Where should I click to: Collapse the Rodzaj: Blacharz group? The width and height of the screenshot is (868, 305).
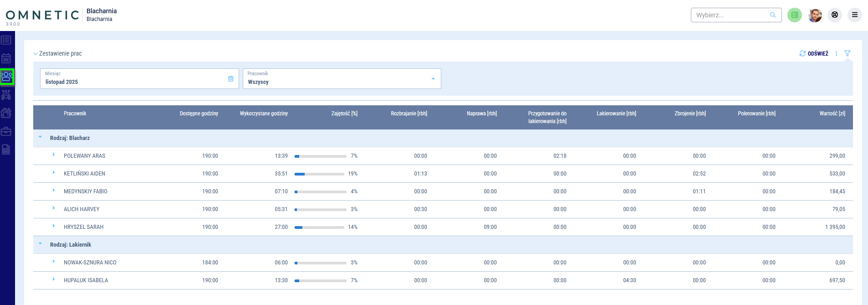click(40, 137)
